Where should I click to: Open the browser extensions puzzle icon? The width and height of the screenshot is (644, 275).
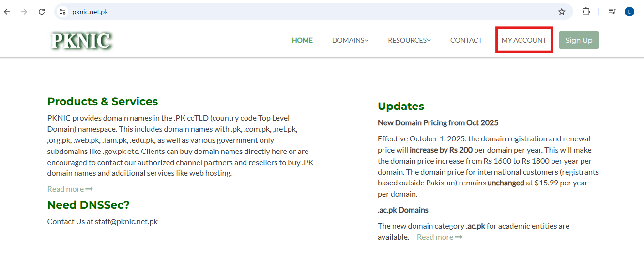[586, 12]
